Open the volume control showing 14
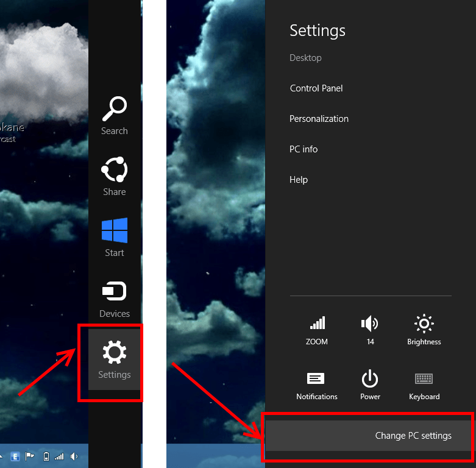The image size is (476, 468). 370,329
